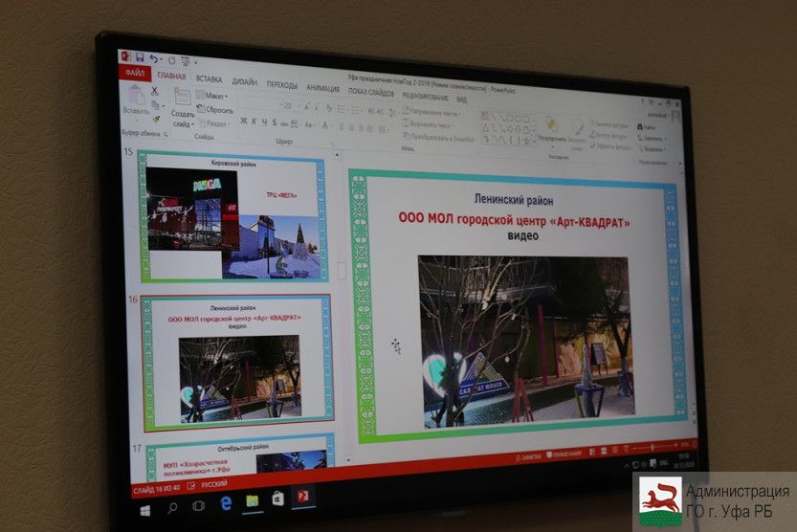This screenshot has width=797, height=532.
Task: Click the Task View taskbar icon
Action: 199,505
